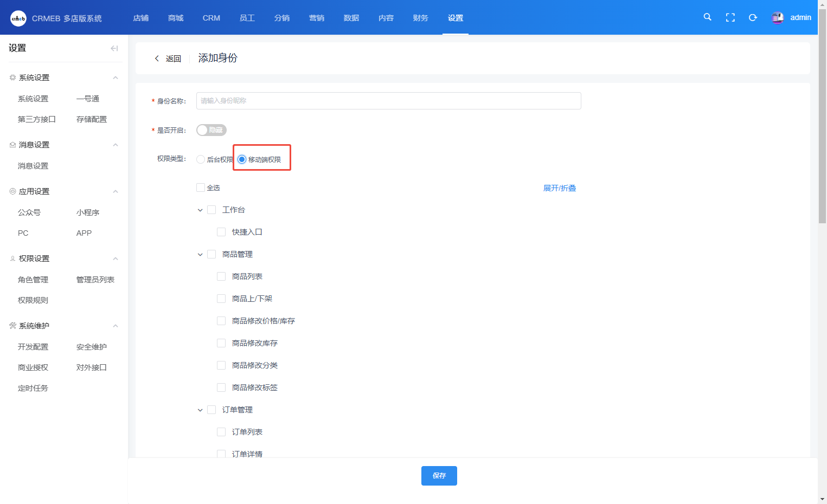
Task: Click the CRMEB logo icon
Action: [18, 18]
